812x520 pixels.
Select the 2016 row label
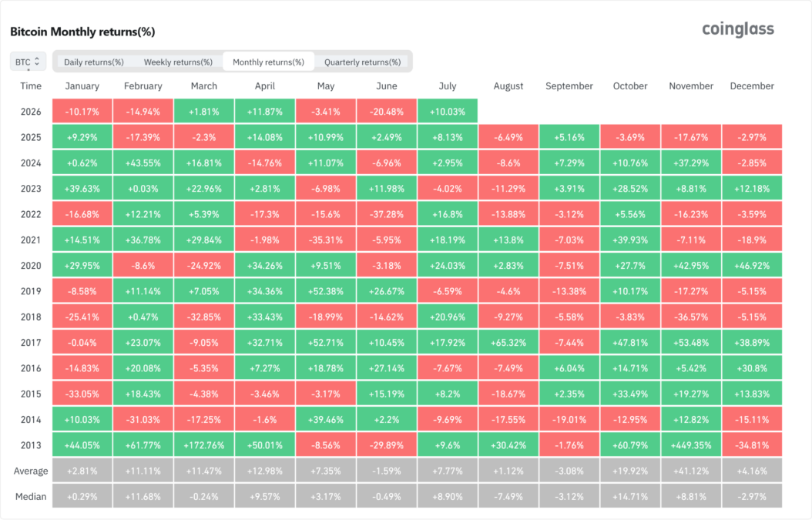[x=31, y=368]
